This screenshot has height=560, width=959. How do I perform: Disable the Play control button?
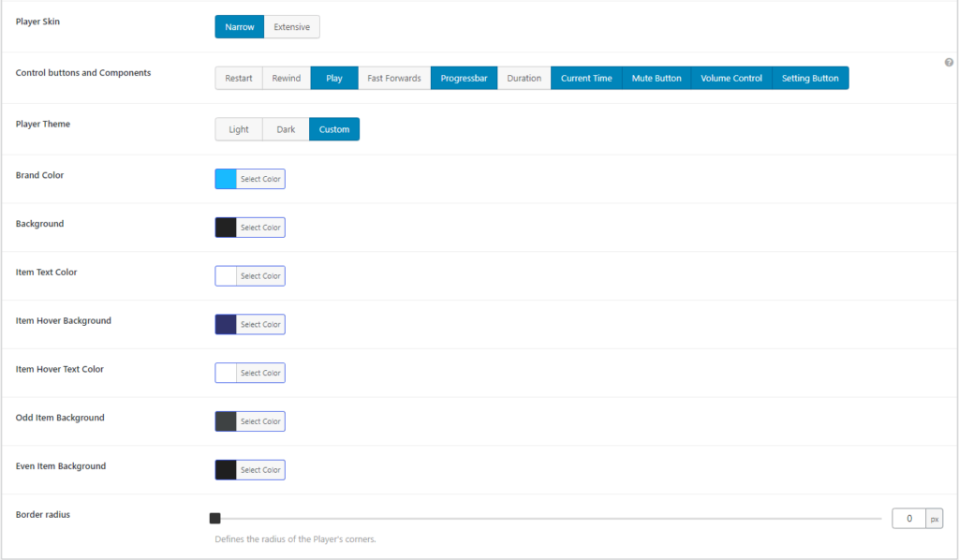[x=334, y=78]
